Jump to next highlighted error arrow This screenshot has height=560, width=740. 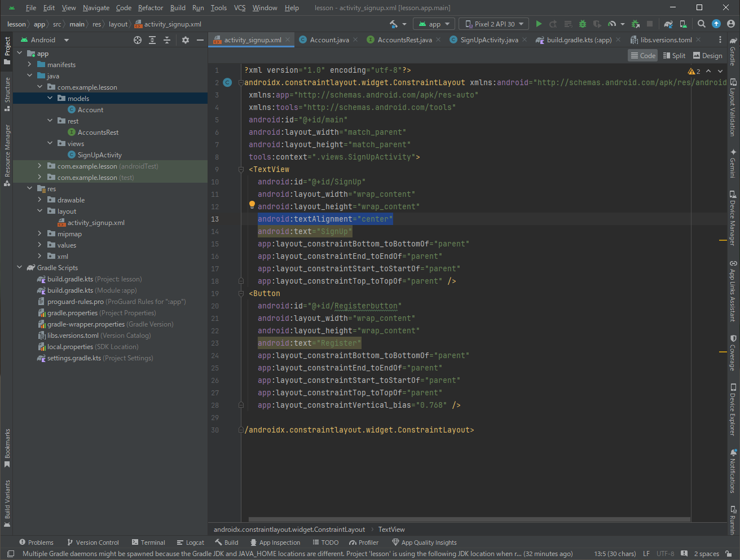720,71
